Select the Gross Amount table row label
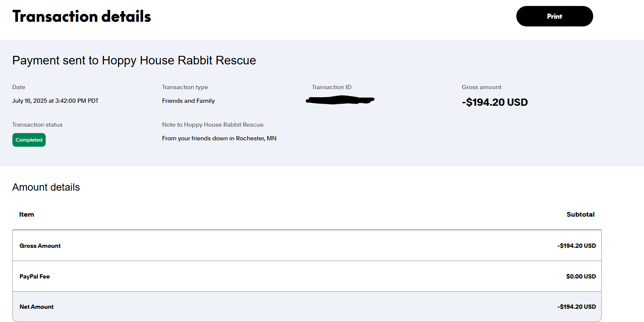The height and width of the screenshot is (322, 644). point(40,246)
